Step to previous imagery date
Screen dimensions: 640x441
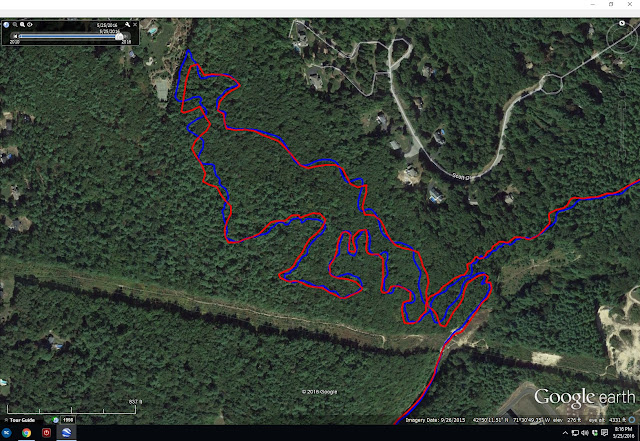[x=16, y=36]
